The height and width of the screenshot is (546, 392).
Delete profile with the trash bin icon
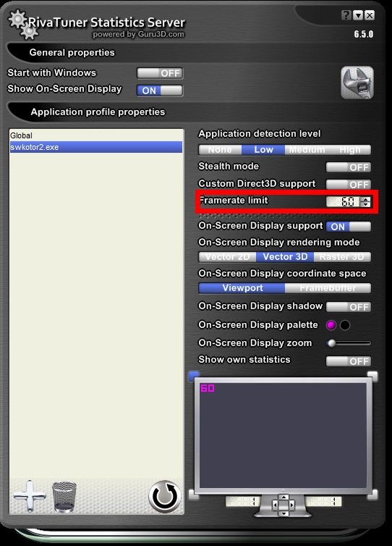click(64, 497)
